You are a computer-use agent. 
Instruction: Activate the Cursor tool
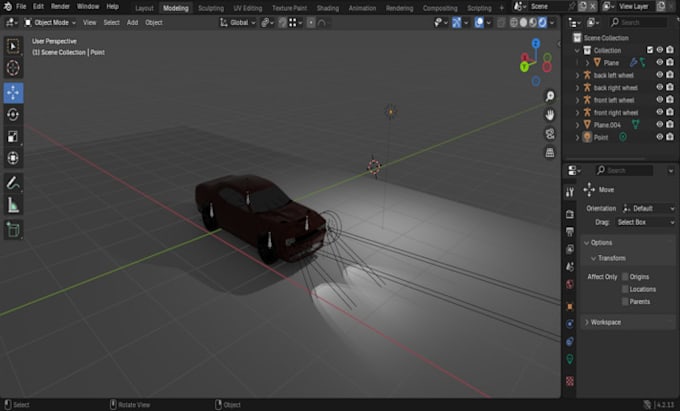13,68
